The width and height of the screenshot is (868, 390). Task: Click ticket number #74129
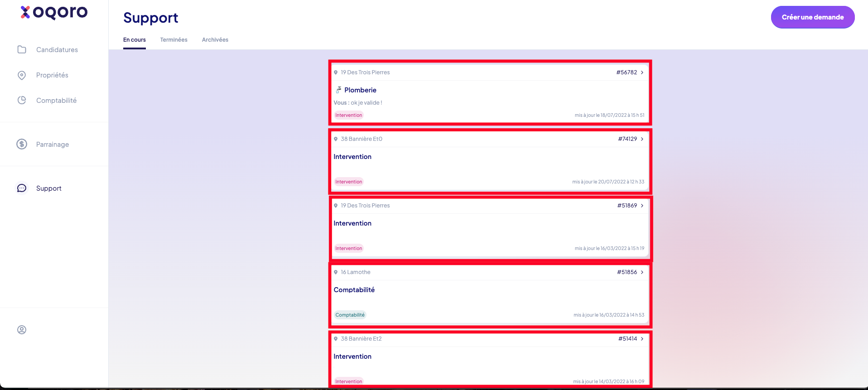point(627,139)
